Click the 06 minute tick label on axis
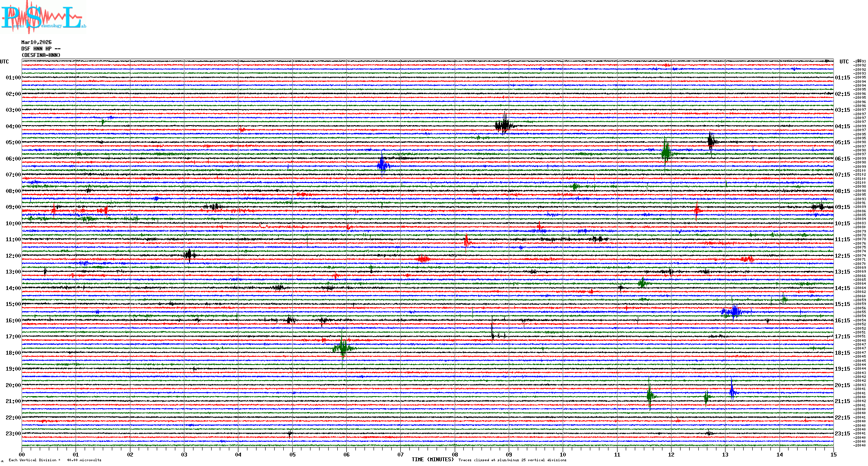Screen dimensions: 868x466 [346, 454]
